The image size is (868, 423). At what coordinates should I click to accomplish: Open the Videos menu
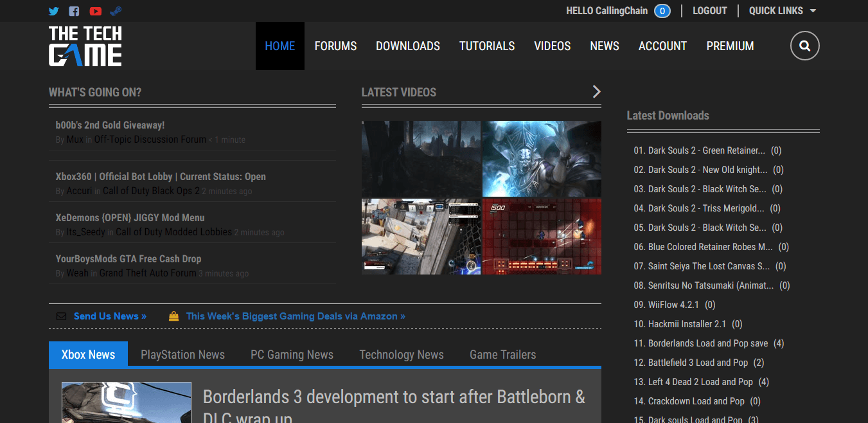coord(553,46)
